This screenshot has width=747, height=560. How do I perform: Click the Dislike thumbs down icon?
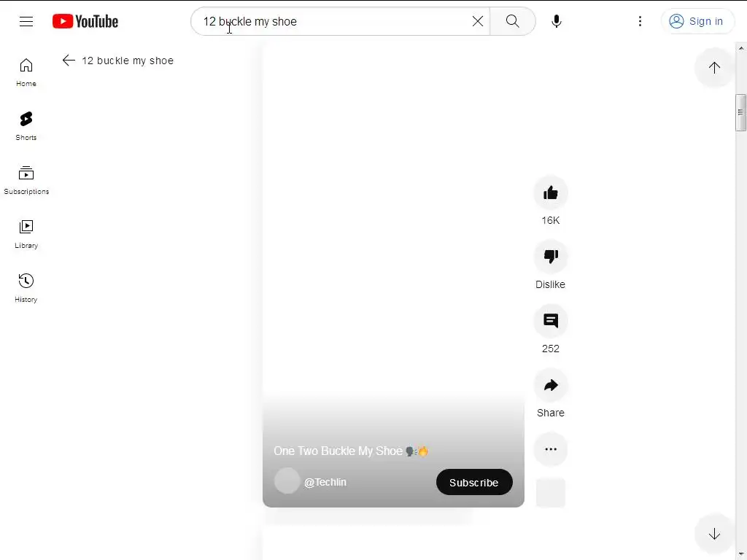[x=550, y=257]
